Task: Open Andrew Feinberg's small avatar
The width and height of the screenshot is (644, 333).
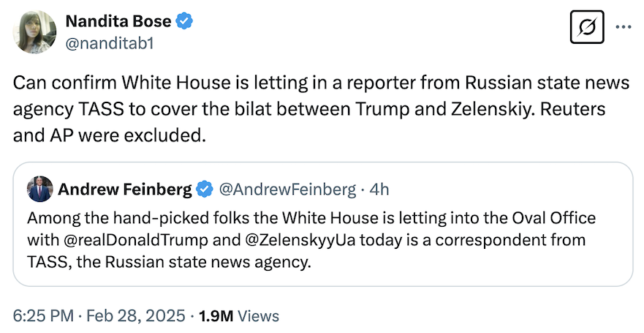Action: [39, 190]
